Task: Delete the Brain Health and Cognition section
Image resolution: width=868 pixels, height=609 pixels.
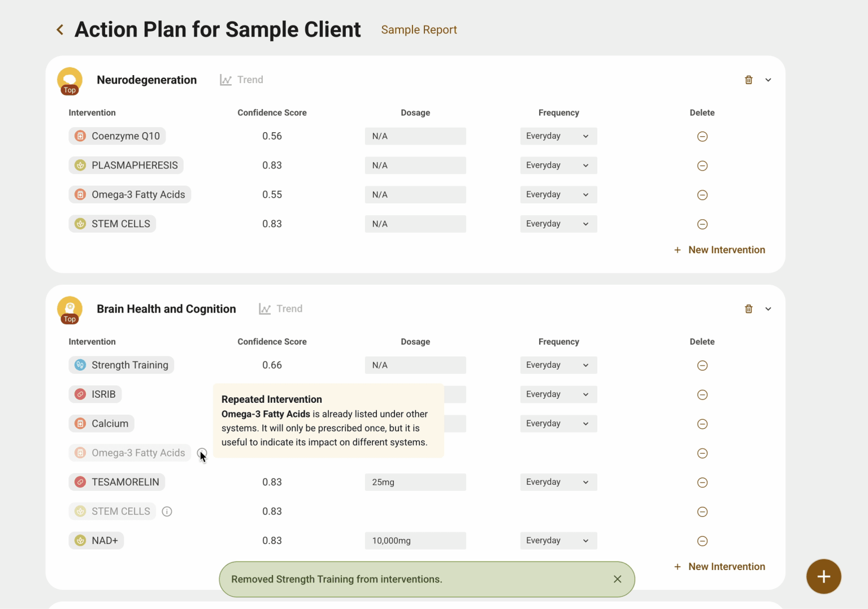Action: (x=748, y=309)
